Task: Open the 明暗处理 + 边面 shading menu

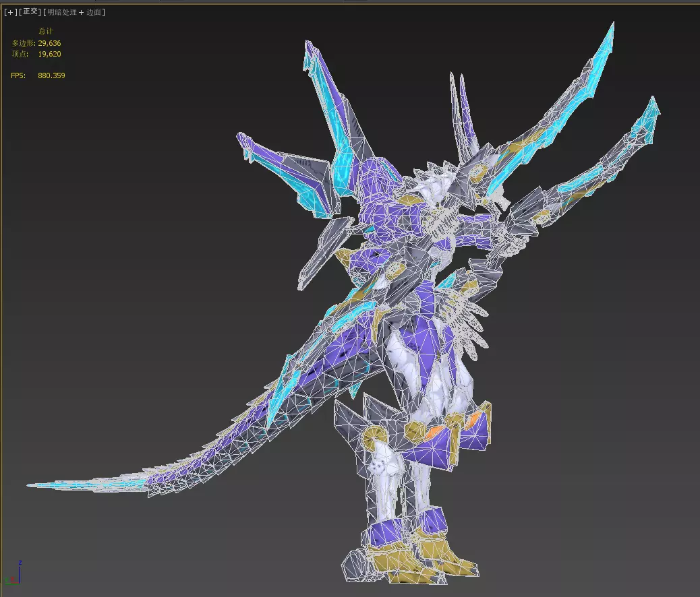Action: (74, 12)
